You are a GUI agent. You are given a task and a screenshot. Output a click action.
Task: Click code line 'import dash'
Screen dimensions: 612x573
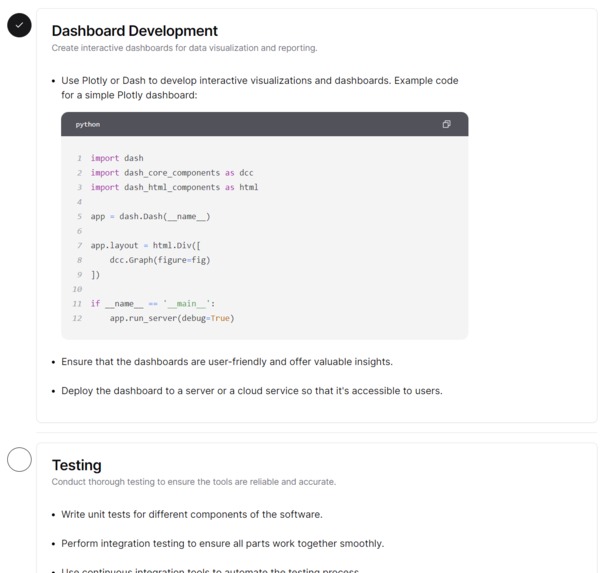pyautogui.click(x=117, y=158)
